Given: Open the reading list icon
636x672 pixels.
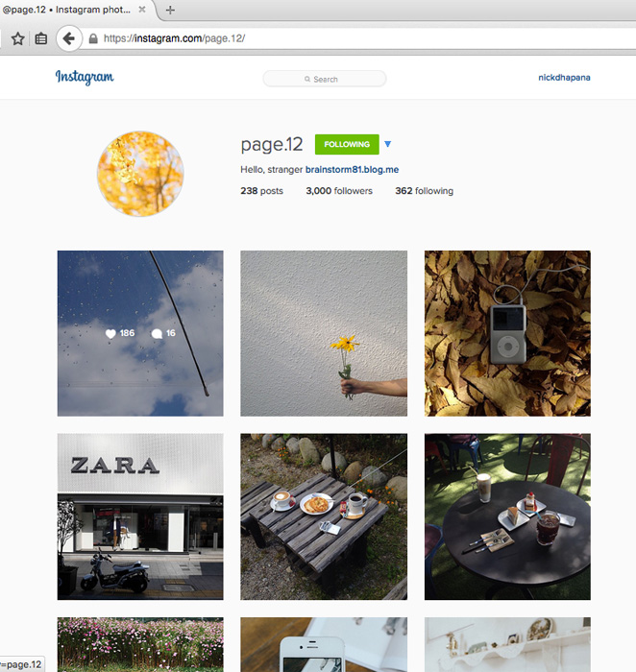Looking at the screenshot, I should tap(41, 39).
